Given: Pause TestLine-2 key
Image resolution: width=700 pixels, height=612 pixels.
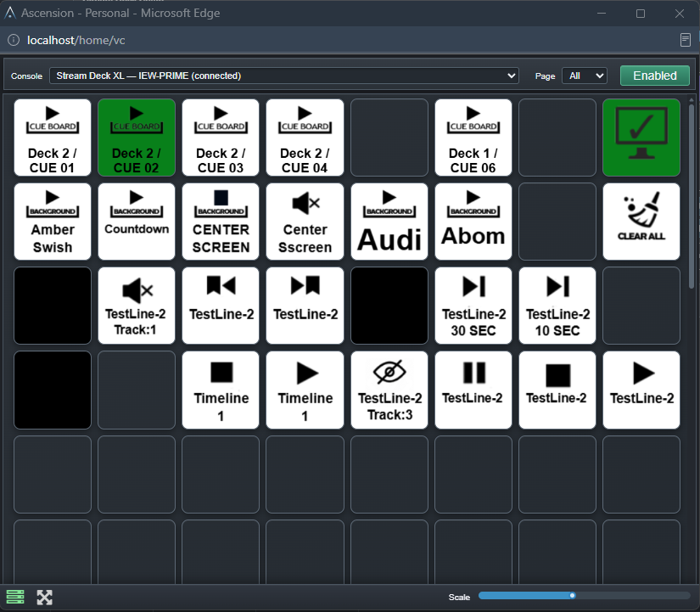Looking at the screenshot, I should (x=473, y=390).
